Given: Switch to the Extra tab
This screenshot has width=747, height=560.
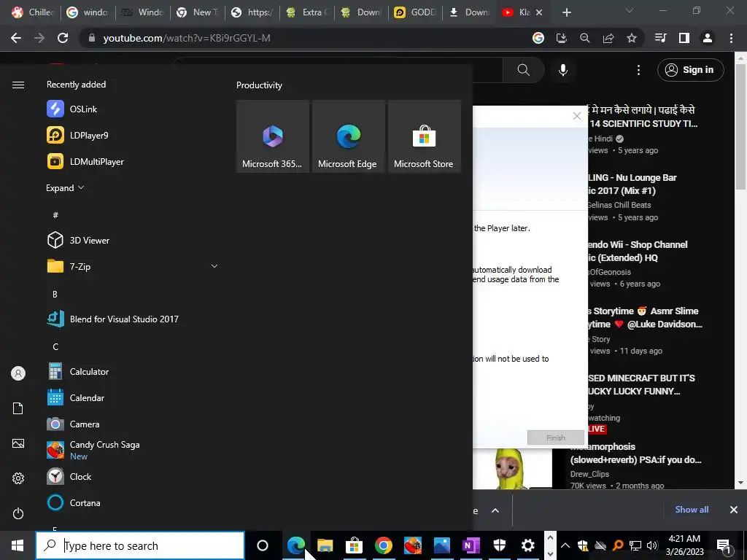Looking at the screenshot, I should [307, 12].
